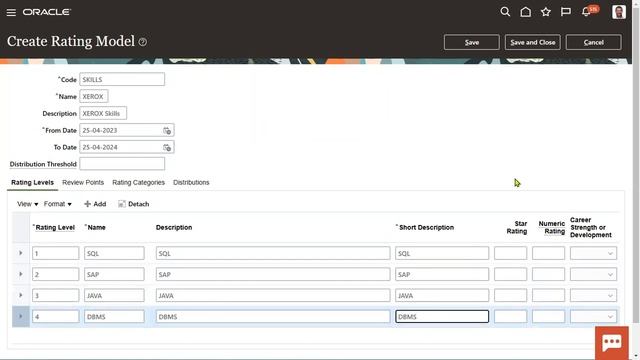Click the To Date field 25-04-2024
Viewport: 640px width, 360px height.
121,147
